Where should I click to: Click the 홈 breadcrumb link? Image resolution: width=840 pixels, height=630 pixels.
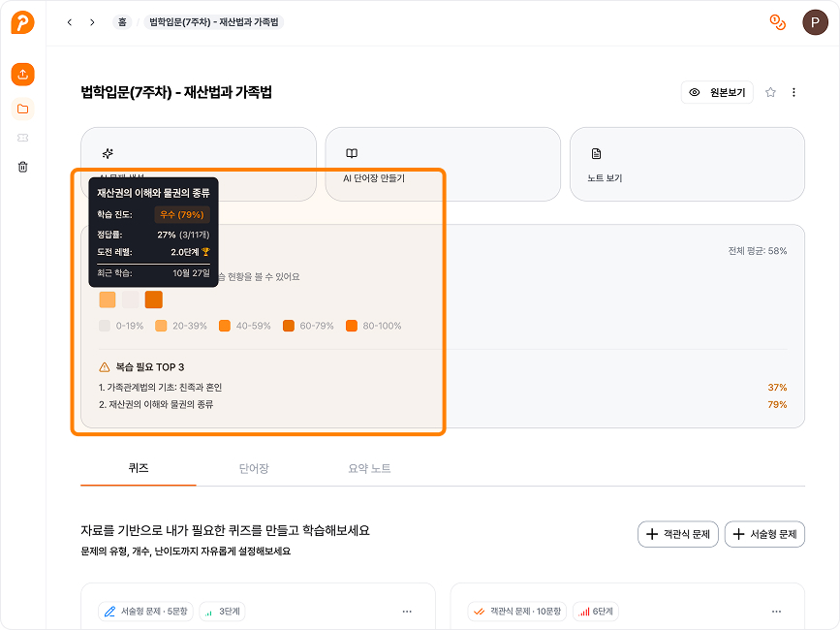click(x=122, y=21)
